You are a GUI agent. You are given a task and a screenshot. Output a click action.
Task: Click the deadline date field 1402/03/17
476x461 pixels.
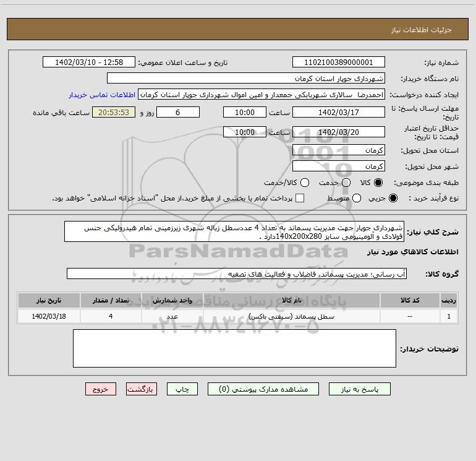(339, 112)
